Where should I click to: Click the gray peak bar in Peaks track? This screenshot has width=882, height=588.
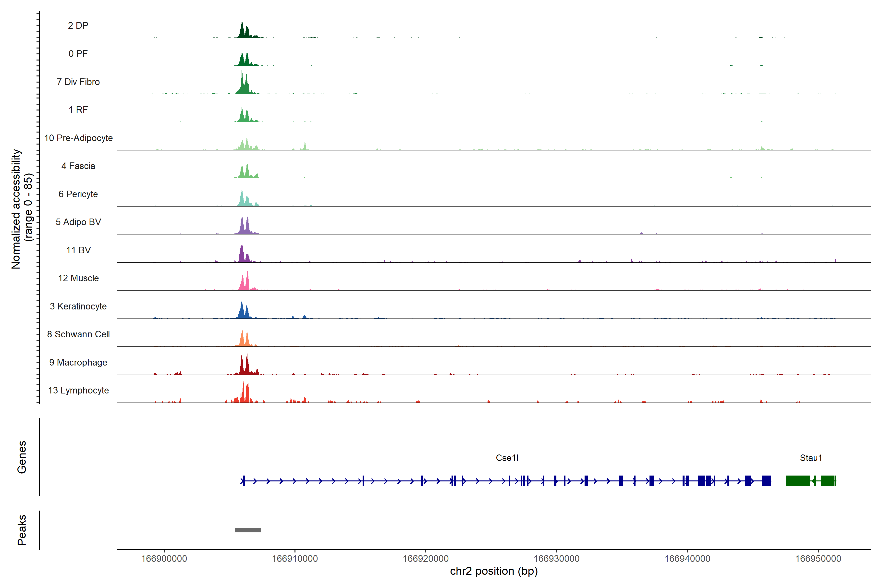point(248,530)
